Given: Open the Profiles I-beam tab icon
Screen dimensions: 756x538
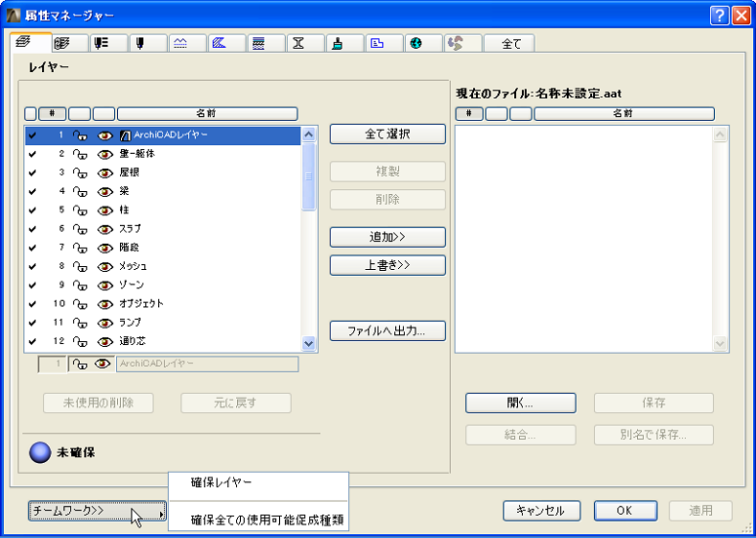Looking at the screenshot, I should tap(305, 43).
